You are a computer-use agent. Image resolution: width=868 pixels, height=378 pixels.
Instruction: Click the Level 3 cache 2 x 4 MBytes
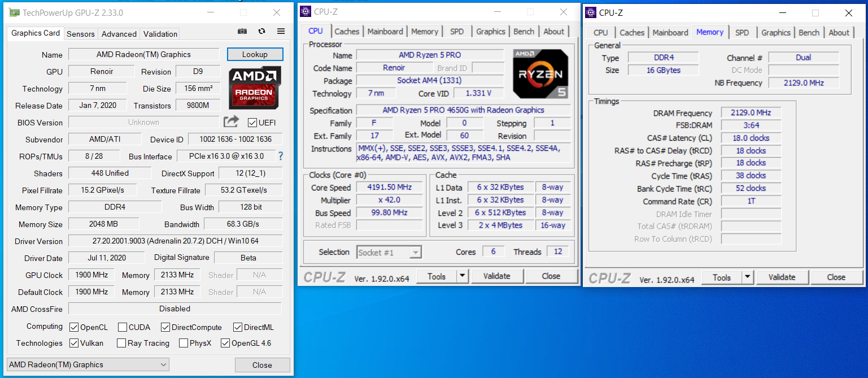tap(500, 225)
